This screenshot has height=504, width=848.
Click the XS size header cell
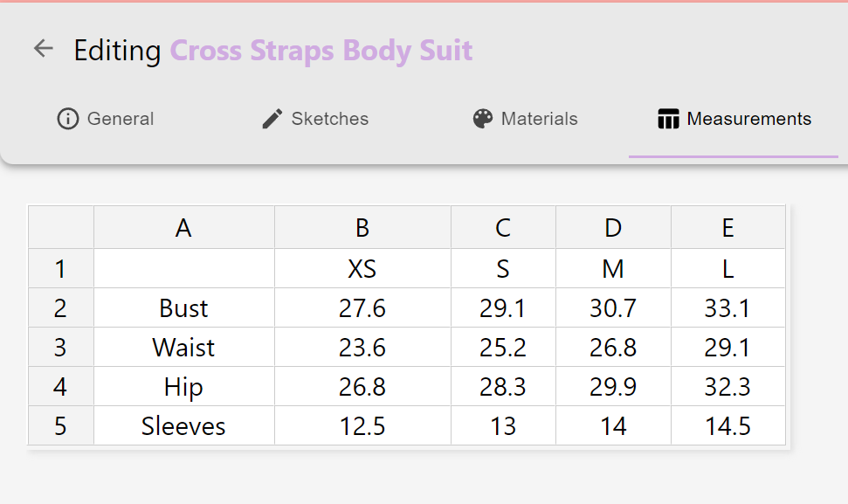click(362, 268)
